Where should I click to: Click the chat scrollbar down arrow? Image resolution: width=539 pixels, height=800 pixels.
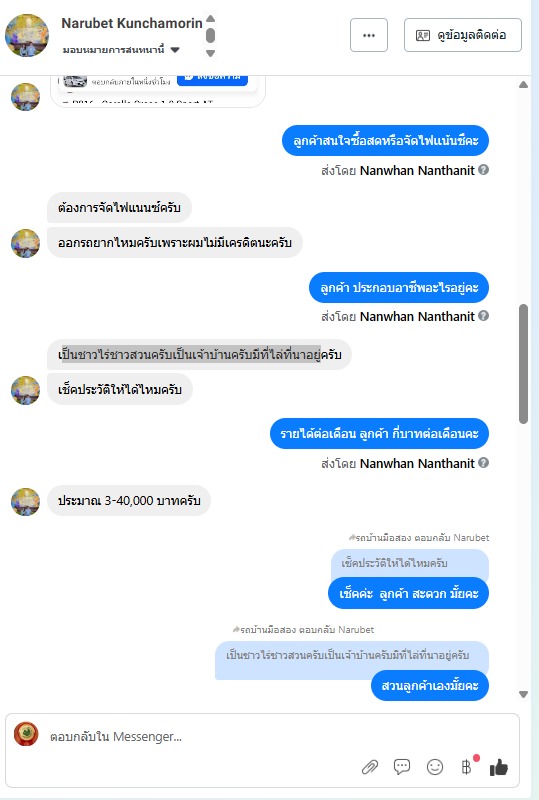click(x=523, y=694)
